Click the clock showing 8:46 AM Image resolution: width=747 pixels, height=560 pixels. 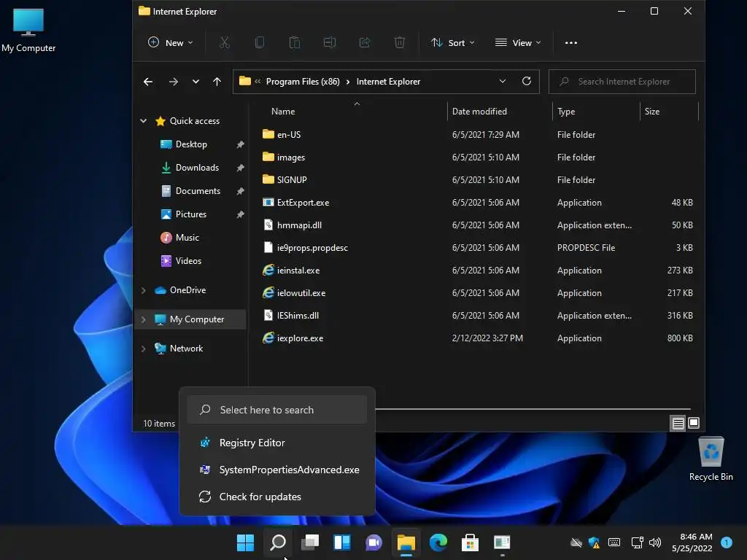point(695,537)
